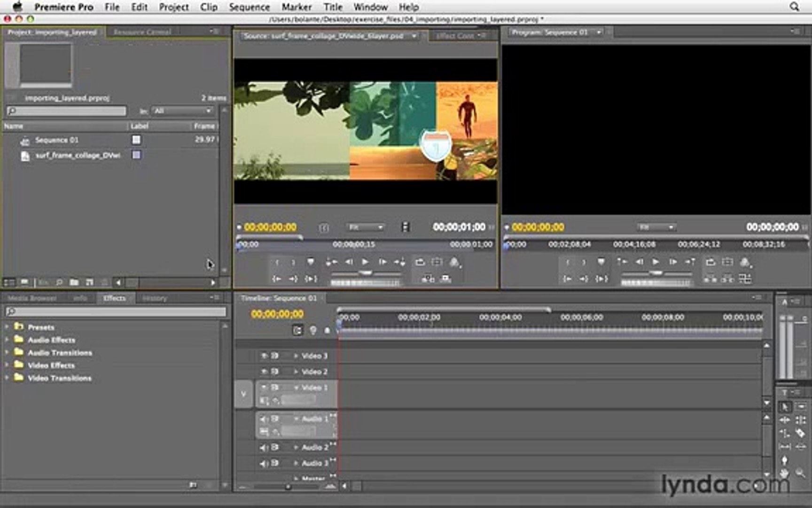Open the In: All dropdown in Project panel
Image resolution: width=812 pixels, height=508 pixels.
182,111
